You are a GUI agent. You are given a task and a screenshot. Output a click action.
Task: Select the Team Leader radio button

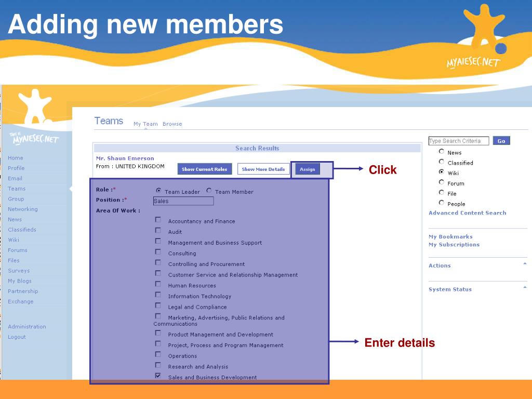(x=158, y=191)
